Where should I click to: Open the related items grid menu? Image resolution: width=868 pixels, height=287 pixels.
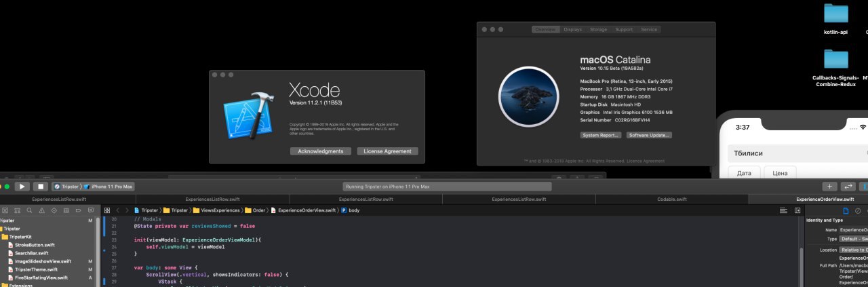[x=107, y=210]
